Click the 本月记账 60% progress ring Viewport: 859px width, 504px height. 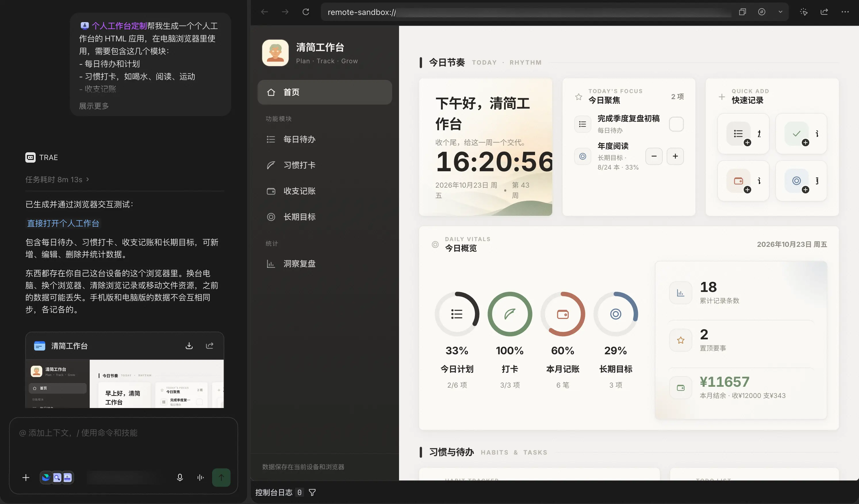click(x=562, y=314)
